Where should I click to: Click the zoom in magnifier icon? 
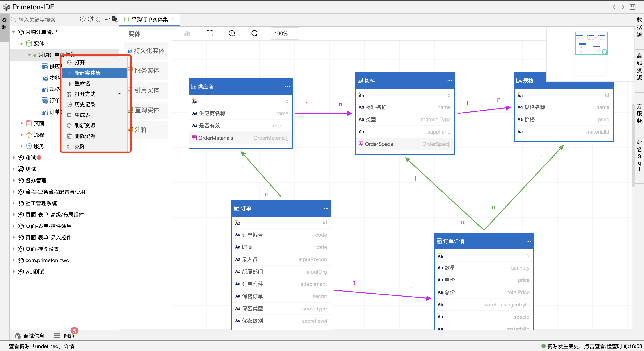232,34
